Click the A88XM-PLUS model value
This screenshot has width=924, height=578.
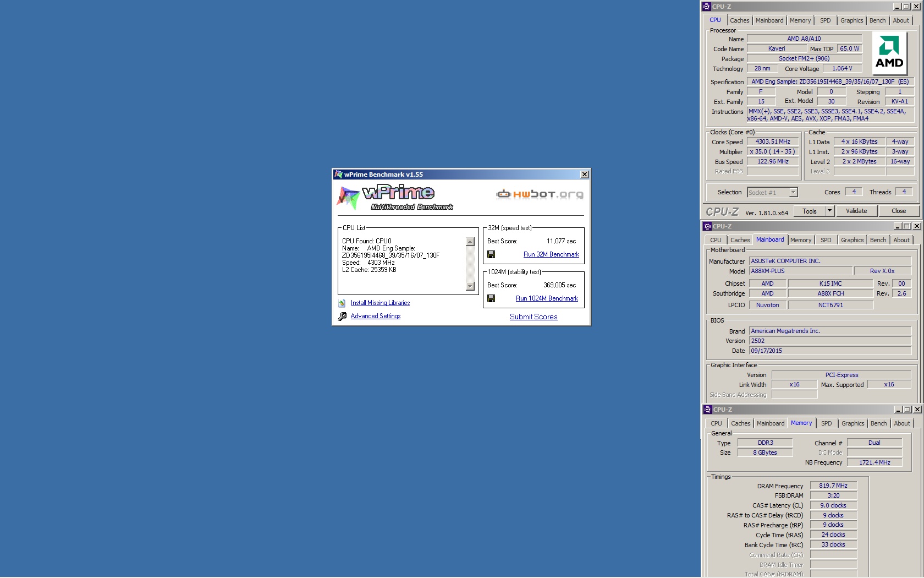pyautogui.click(x=801, y=271)
